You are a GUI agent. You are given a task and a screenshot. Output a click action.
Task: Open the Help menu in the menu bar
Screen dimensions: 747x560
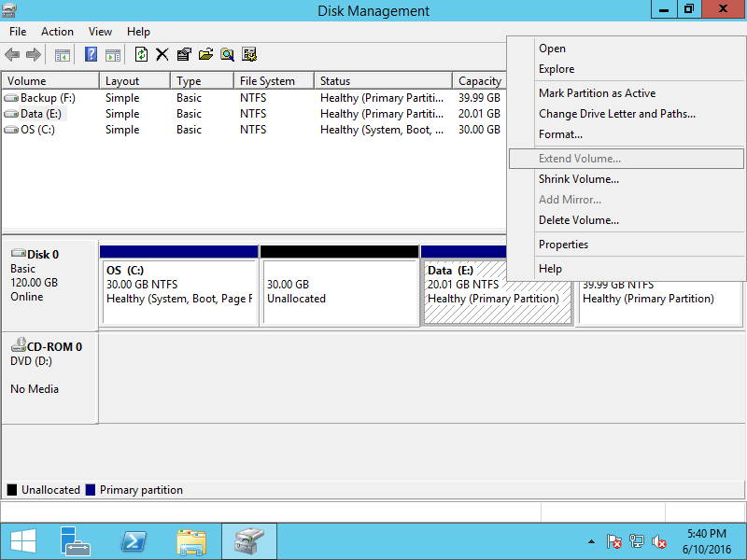click(x=138, y=32)
